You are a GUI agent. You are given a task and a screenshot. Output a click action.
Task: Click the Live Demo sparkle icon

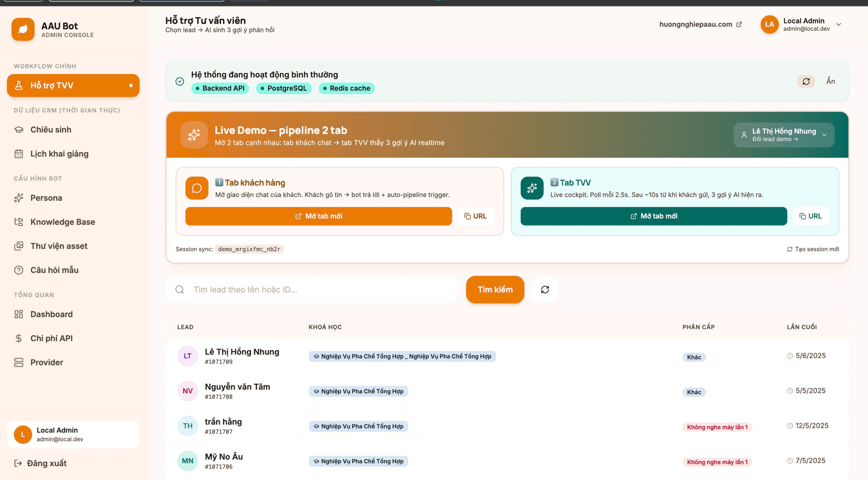pyautogui.click(x=194, y=135)
